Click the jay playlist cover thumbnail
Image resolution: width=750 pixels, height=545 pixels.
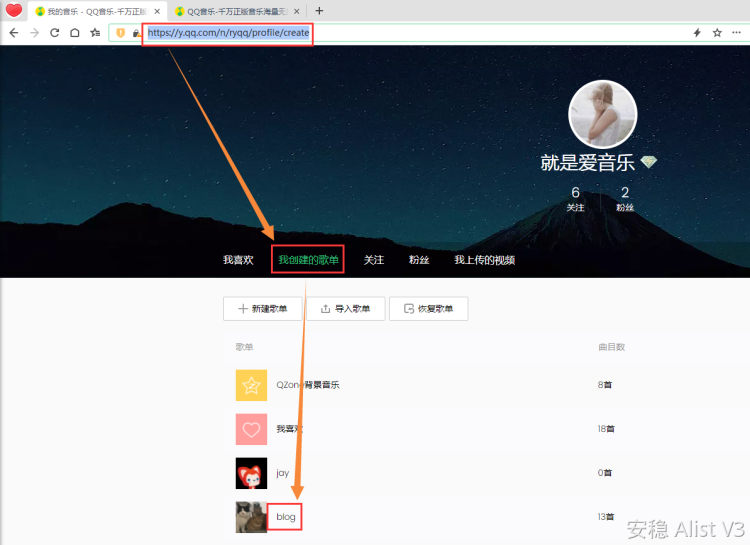[x=251, y=473]
